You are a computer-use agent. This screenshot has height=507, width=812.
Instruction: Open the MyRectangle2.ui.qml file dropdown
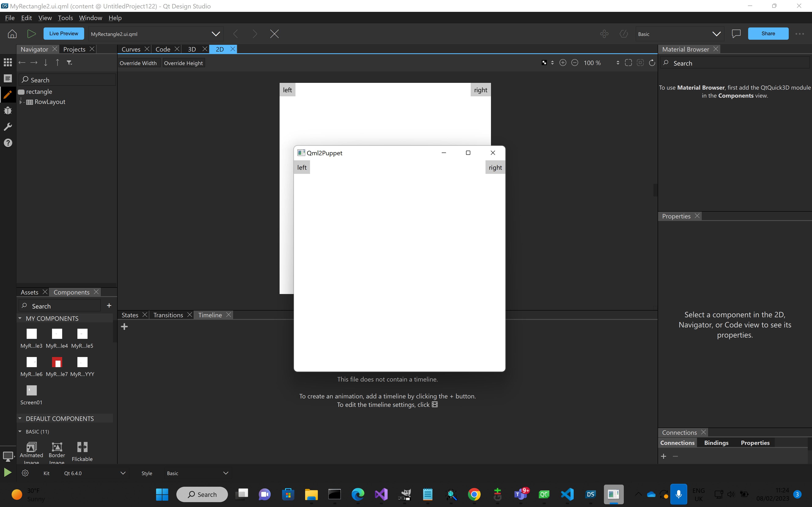click(x=216, y=34)
